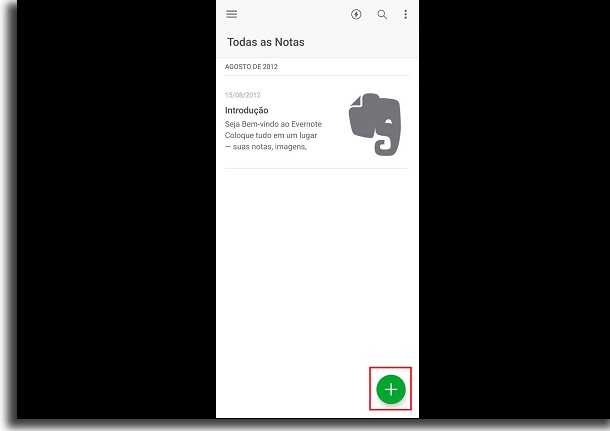Open the search magnifier icon
The image size is (610, 431).
(x=382, y=15)
